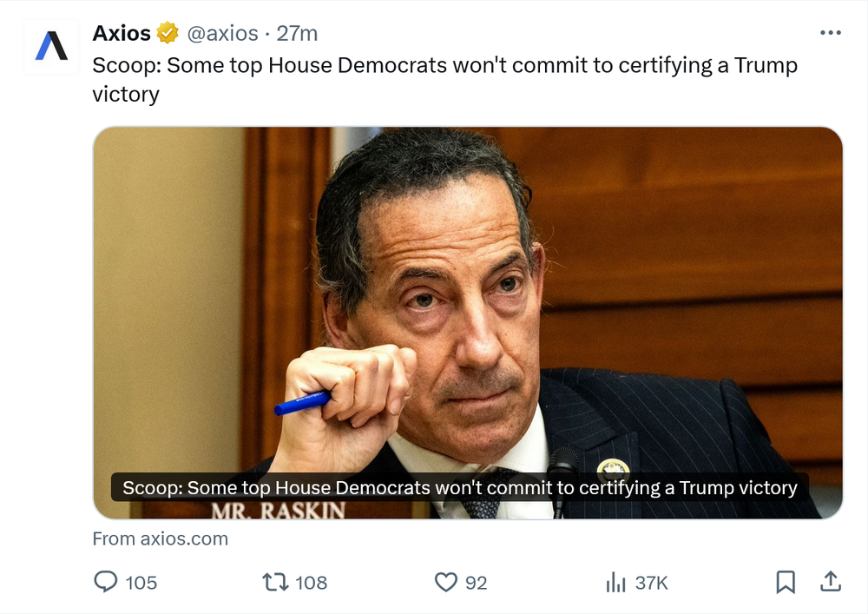Open the three-dot more options menu
This screenshot has height=614, width=868.
point(831,33)
